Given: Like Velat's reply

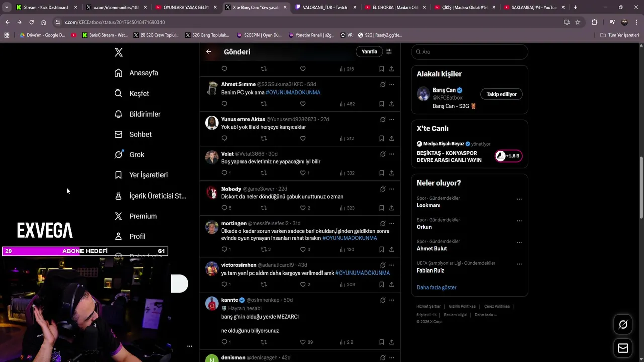Looking at the screenshot, I should [303, 173].
